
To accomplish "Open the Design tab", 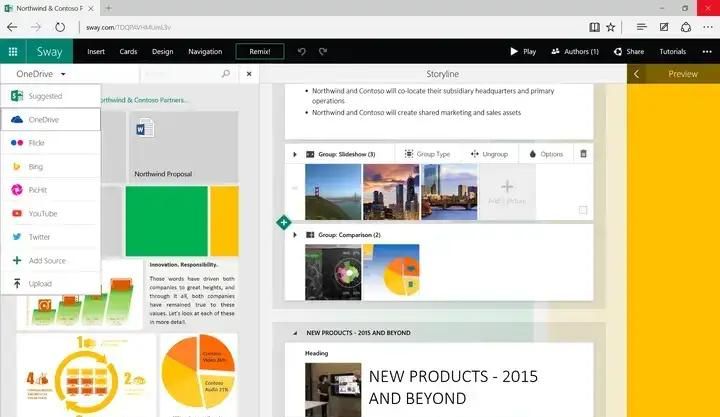I will 163,51.
